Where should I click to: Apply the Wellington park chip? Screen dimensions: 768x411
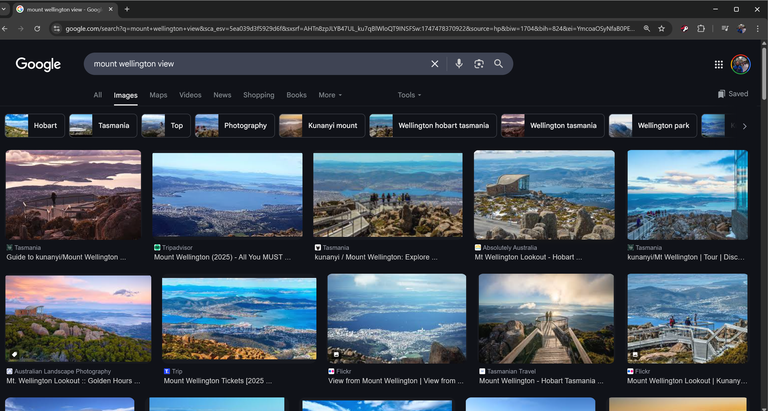coord(653,125)
